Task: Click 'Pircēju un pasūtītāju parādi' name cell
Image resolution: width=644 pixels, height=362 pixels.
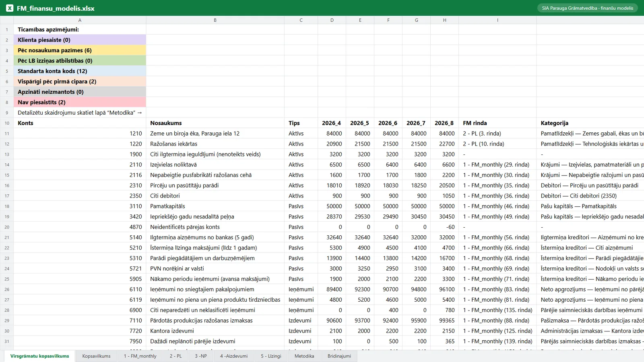Action: pos(215,185)
